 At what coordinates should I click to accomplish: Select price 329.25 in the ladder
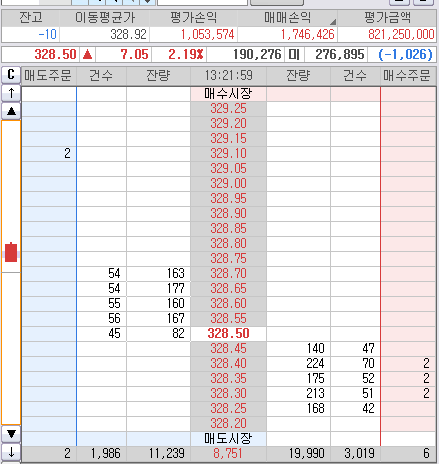pyautogui.click(x=228, y=109)
